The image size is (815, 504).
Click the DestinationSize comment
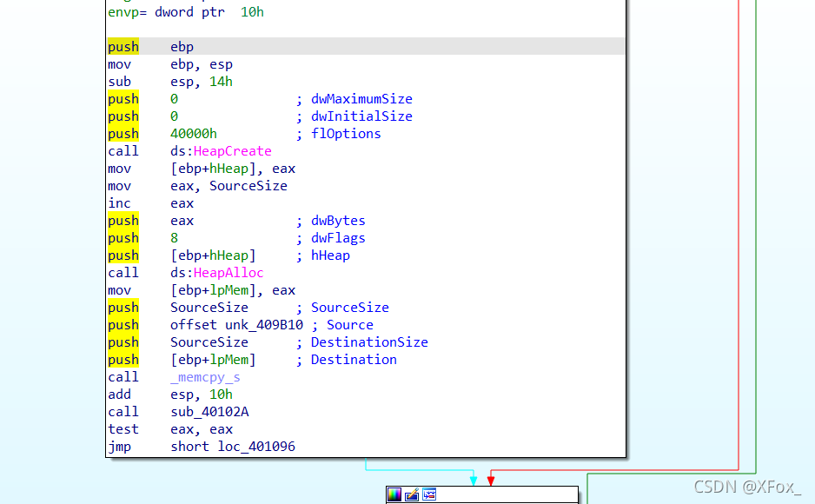click(369, 342)
